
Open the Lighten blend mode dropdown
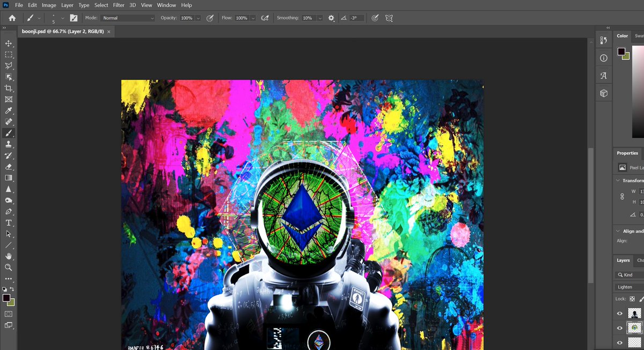630,287
